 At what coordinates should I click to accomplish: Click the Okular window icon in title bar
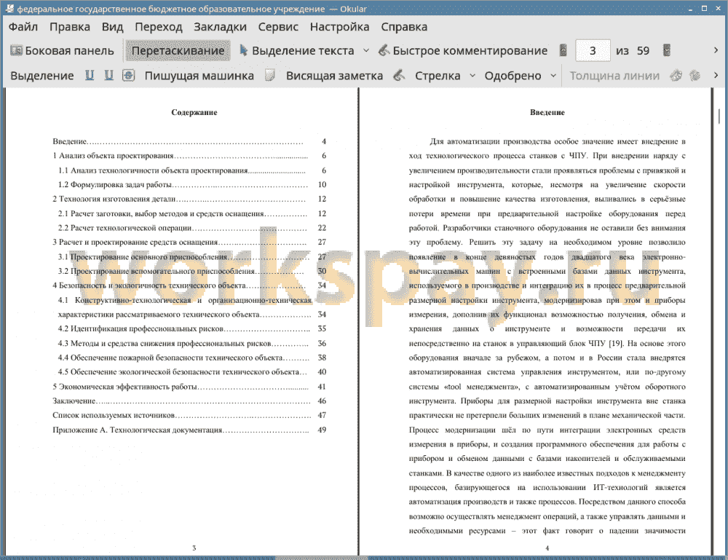[x=9, y=8]
